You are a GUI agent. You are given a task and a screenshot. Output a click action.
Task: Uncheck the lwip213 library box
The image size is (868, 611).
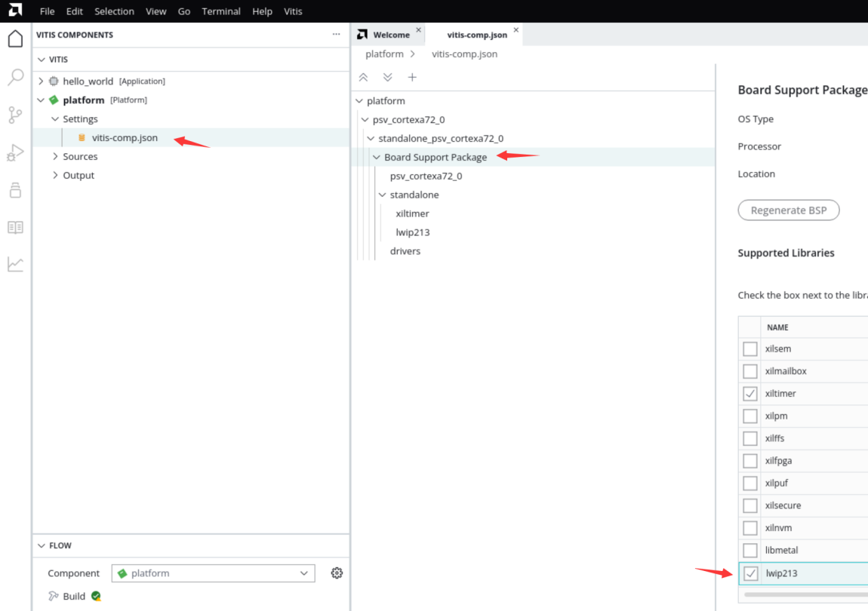(751, 573)
